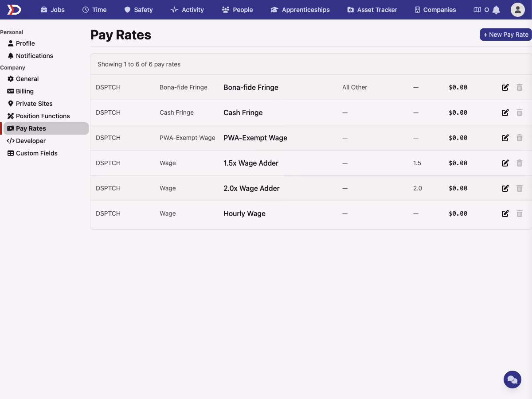Click the All Other cell
Image resolution: width=532 pixels, height=399 pixels.
355,87
